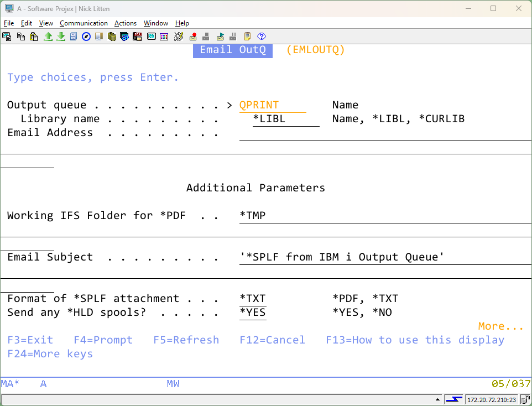Open the window with gears settings icon
Image resolution: width=532 pixels, height=406 pixels.
coord(124,37)
